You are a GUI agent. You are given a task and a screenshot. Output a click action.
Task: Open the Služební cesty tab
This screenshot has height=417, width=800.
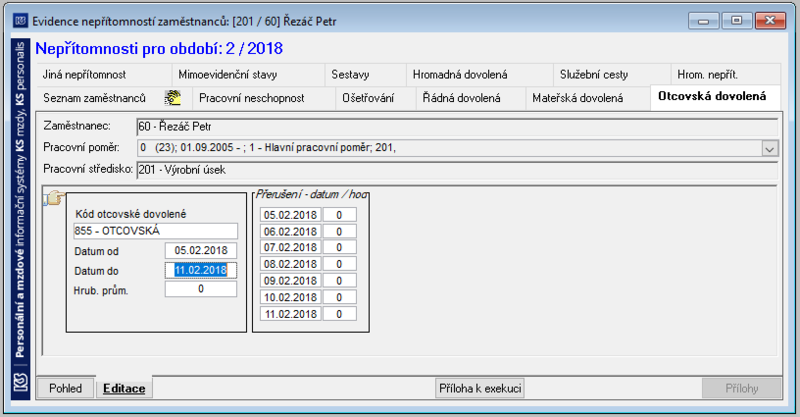click(x=612, y=75)
